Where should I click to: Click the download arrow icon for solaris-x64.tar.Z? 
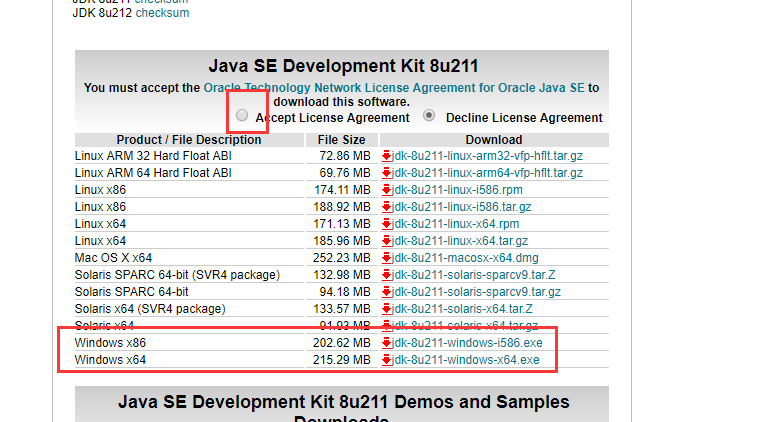pos(386,309)
